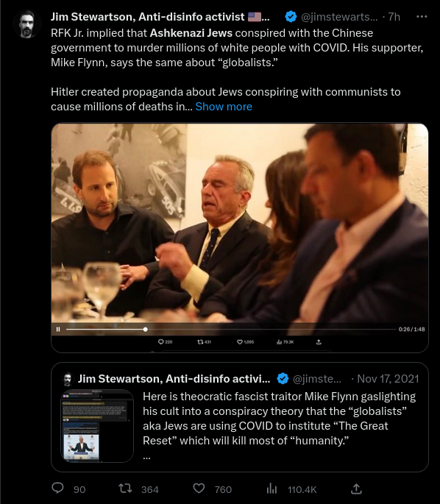This screenshot has height=504, width=440.
Task: Click the embedded video's retweet icon 431
Action: coord(201,341)
